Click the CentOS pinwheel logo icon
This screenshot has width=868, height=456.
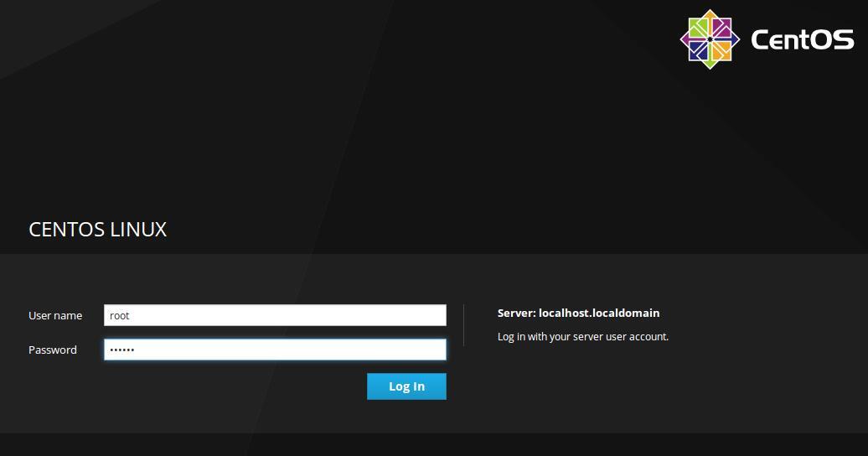710,39
